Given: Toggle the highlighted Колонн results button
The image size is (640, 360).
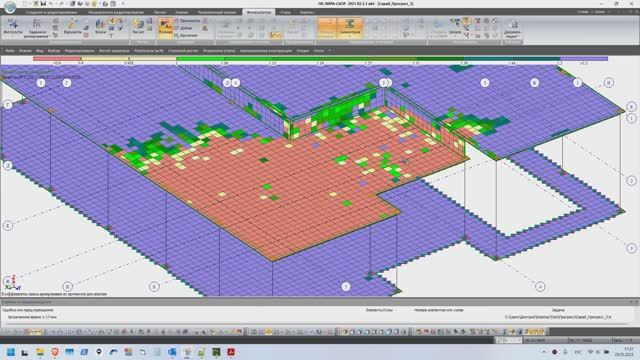Looking at the screenshot, I should 165,28.
